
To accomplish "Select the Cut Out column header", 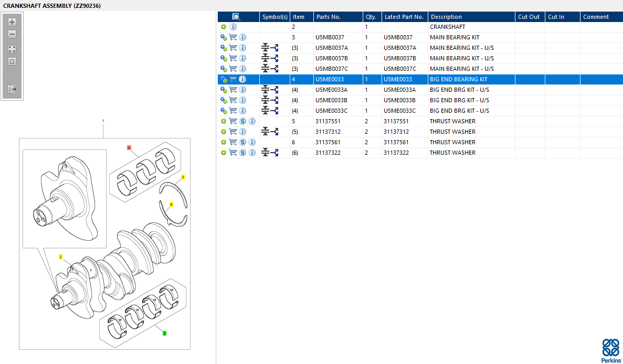I will [530, 17].
